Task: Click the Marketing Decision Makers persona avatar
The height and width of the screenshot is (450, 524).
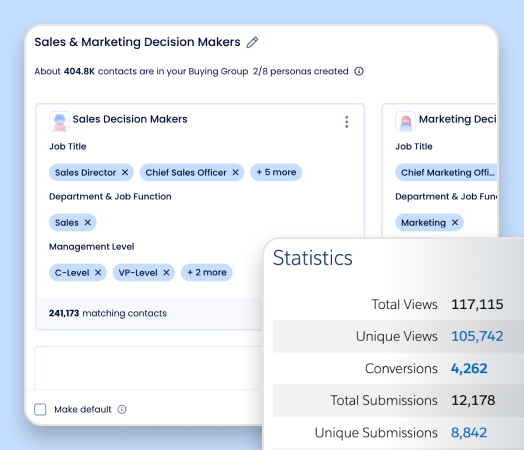Action: (x=405, y=121)
